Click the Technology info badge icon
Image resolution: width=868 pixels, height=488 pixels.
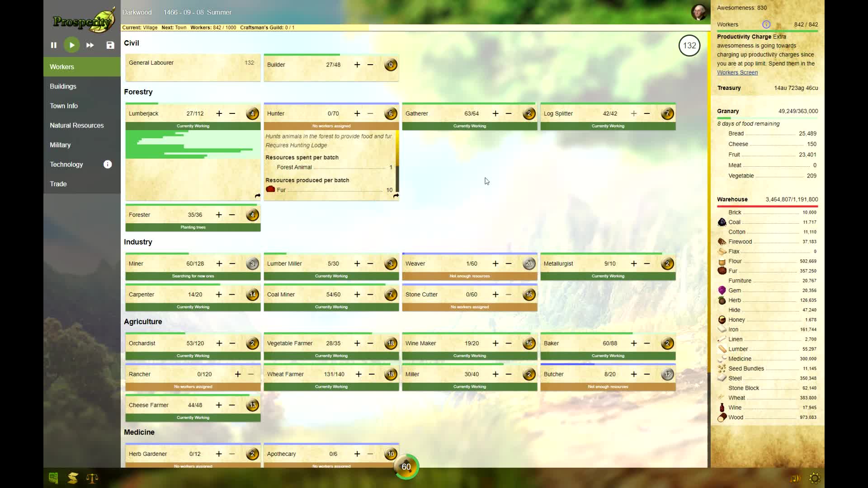108,164
